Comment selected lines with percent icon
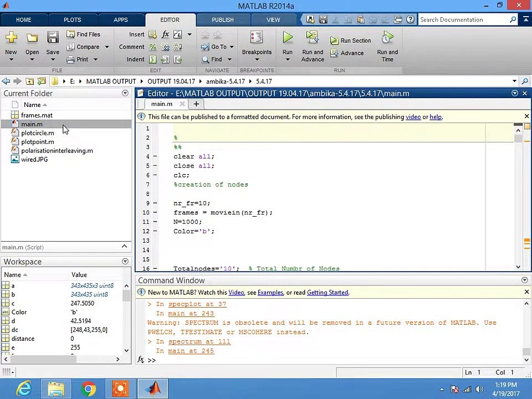532x399 pixels. [153, 47]
